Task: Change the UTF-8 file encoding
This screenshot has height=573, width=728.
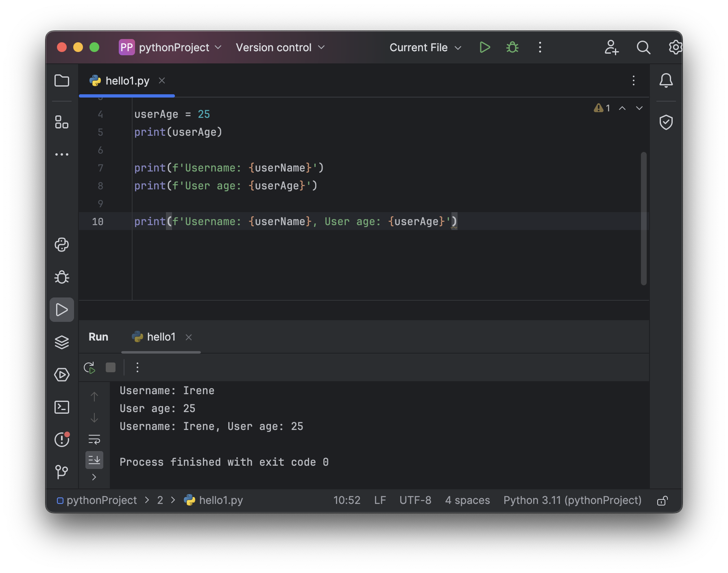Action: (415, 500)
